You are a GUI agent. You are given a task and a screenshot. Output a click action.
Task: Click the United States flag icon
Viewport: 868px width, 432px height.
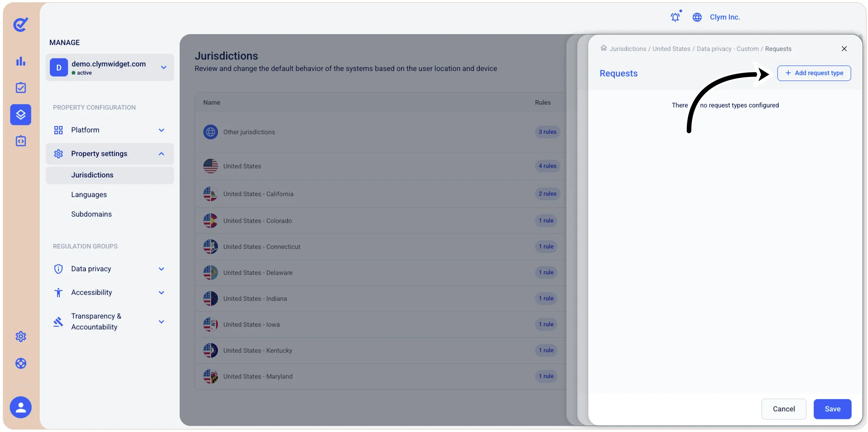coord(211,166)
